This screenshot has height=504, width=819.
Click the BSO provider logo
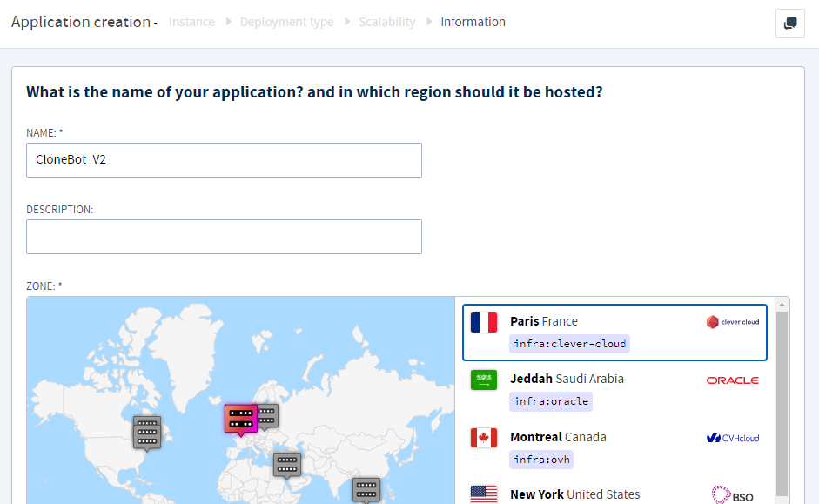tap(732, 495)
